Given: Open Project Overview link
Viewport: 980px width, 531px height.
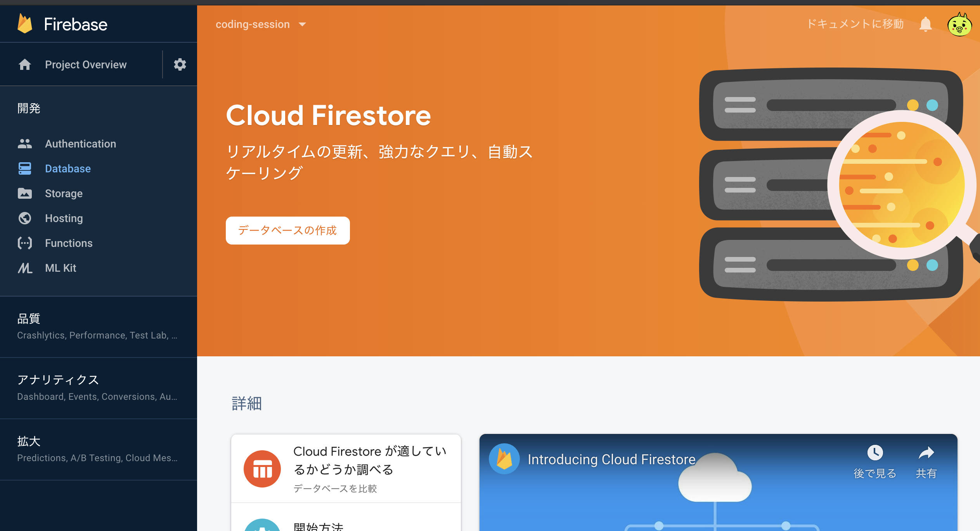Looking at the screenshot, I should pos(86,64).
